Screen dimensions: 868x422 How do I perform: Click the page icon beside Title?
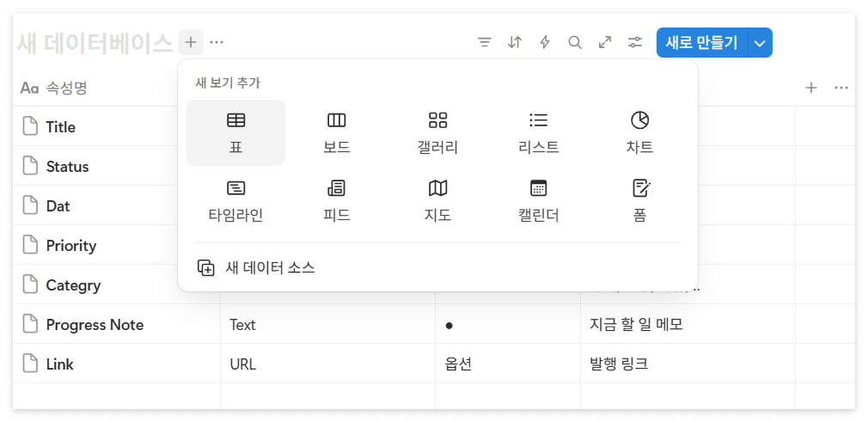[30, 126]
